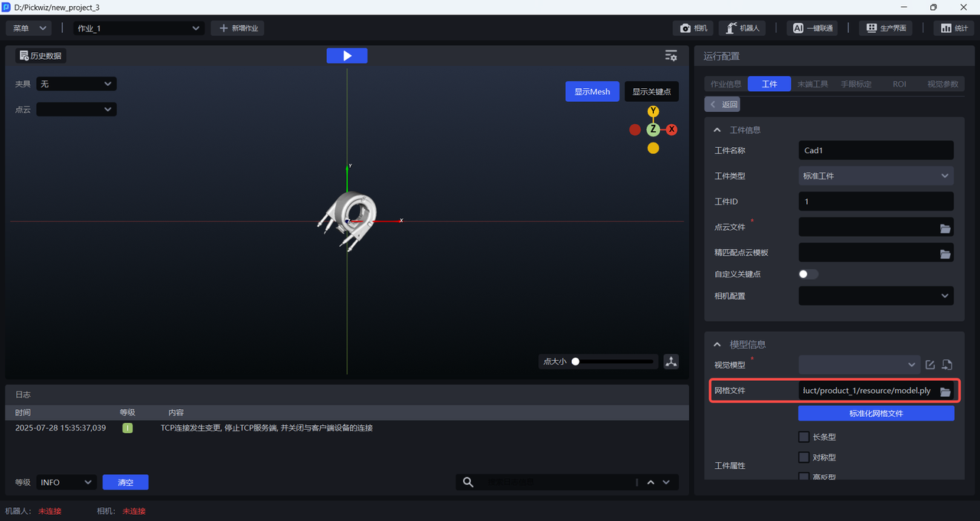
Task: Open folder browser for 网格文件 field
Action: point(945,392)
